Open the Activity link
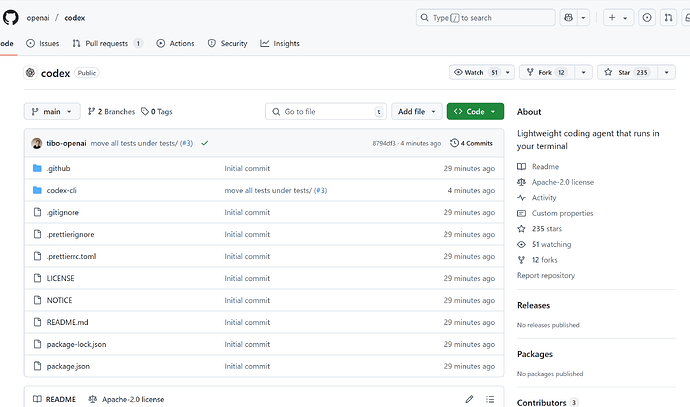This screenshot has width=690, height=407. coord(537,198)
